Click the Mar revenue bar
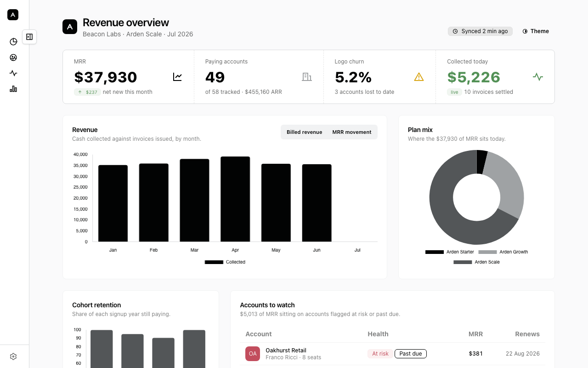588x368 pixels. pos(194,200)
